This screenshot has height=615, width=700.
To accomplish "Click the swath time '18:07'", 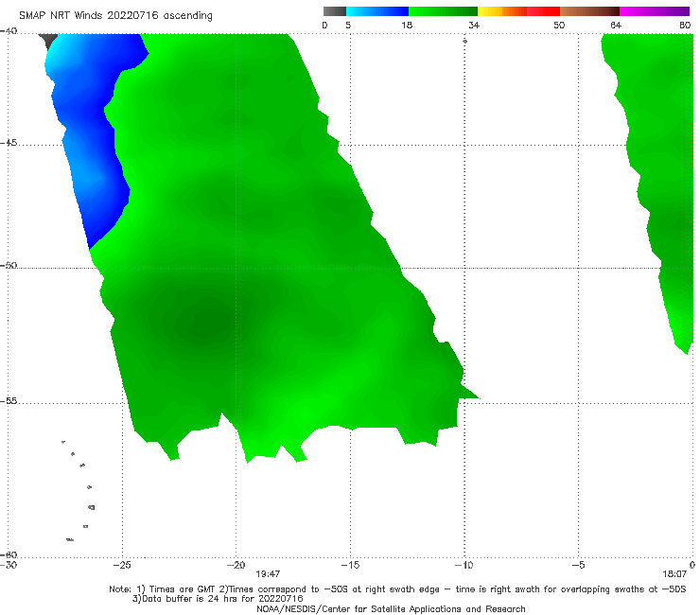I will pos(674,574).
